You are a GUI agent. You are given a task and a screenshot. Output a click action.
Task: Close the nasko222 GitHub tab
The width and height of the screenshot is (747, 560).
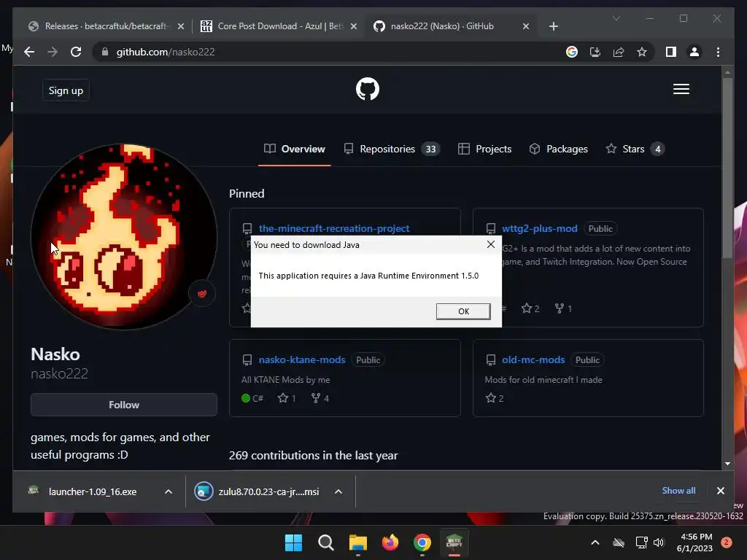point(526,26)
